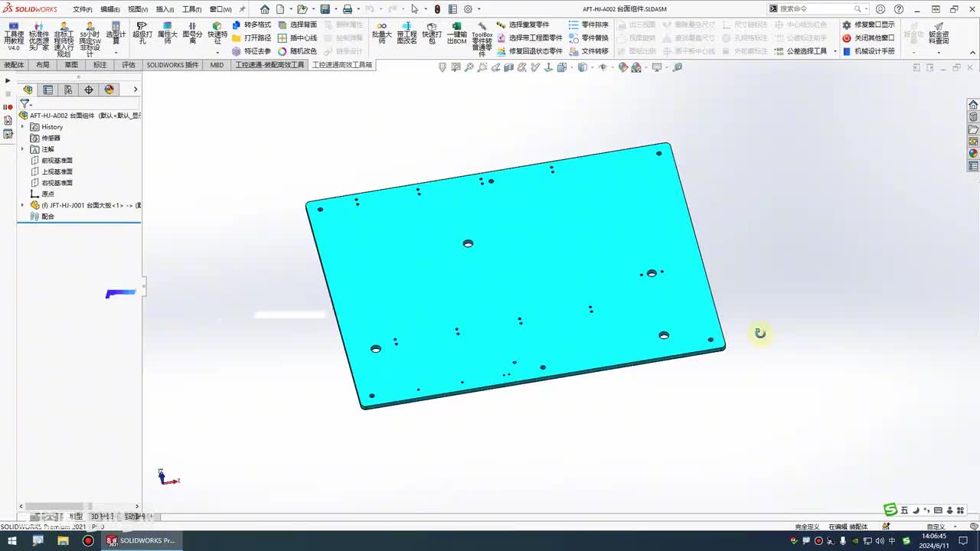The image size is (980, 551).
Task: Click 一键输出BOM tool
Action: (457, 34)
